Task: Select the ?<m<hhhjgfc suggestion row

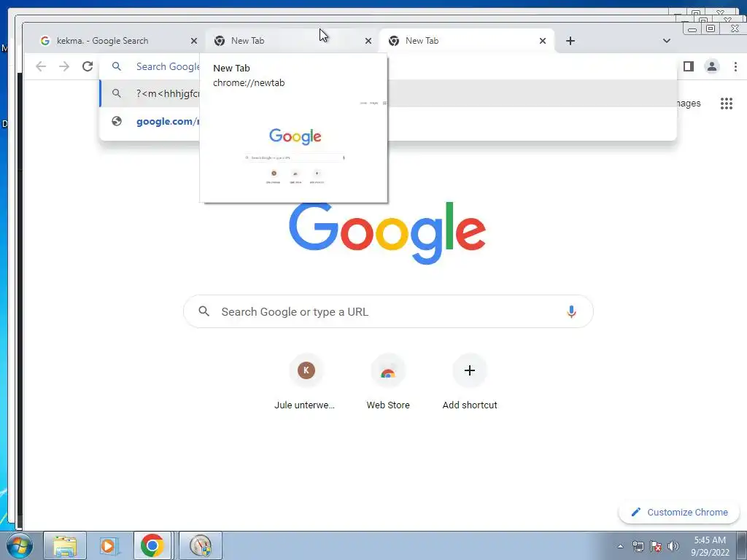Action: (388, 93)
